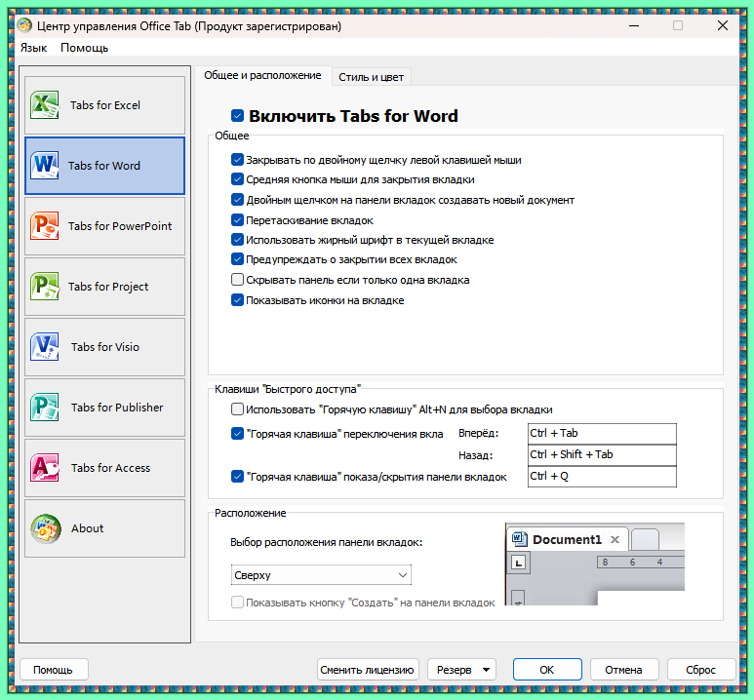This screenshot has width=754, height=700.
Task: Click the L tab-stop ruler icon in preview
Action: coord(518,563)
